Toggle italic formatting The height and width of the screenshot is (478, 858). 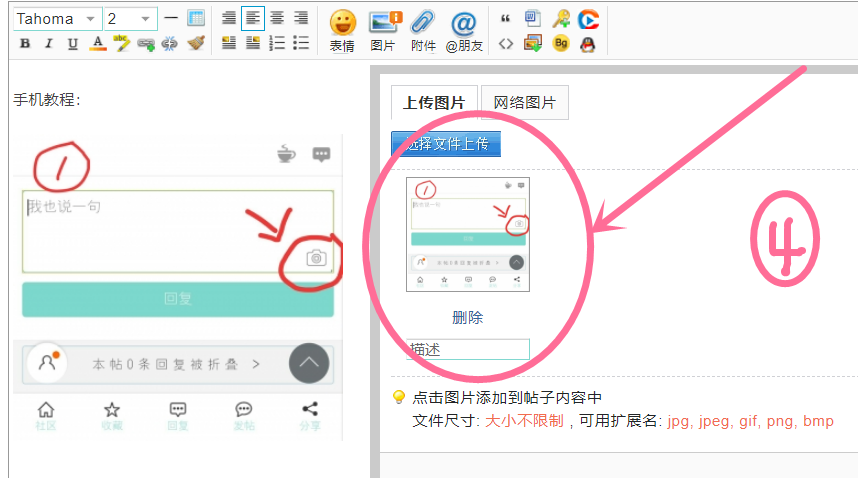click(x=49, y=43)
